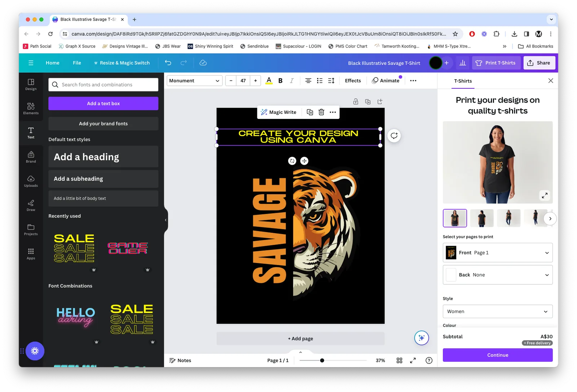Click the zoom slider handle
577x392 pixels.
(322, 360)
